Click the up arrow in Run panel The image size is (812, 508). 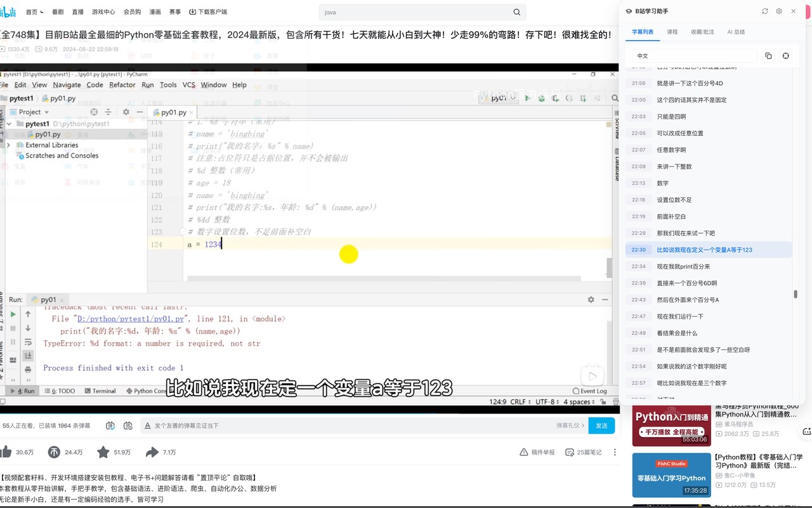coord(28,314)
